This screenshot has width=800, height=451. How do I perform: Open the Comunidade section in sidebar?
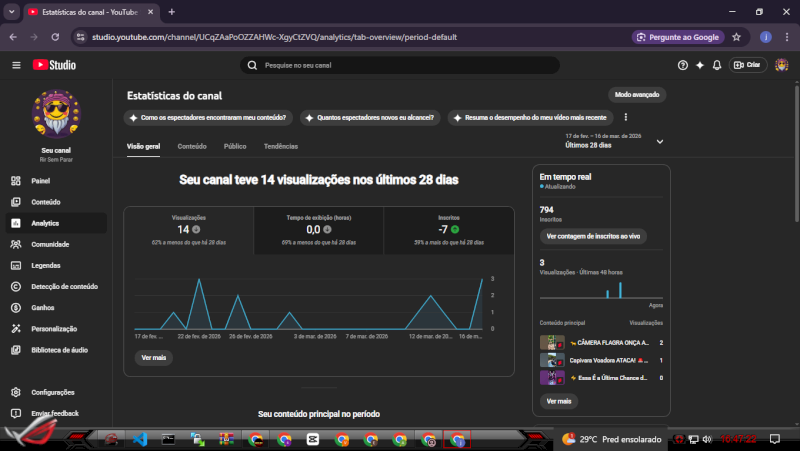coord(49,244)
